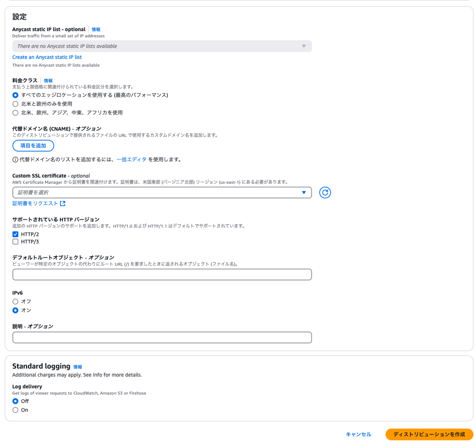Focus the 説明 description input field

click(162, 337)
